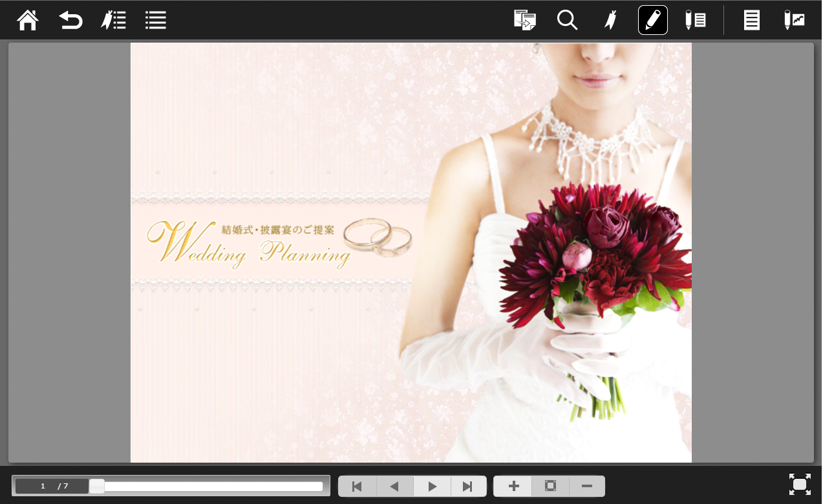
Task: Click the page slider handle
Action: (x=97, y=486)
